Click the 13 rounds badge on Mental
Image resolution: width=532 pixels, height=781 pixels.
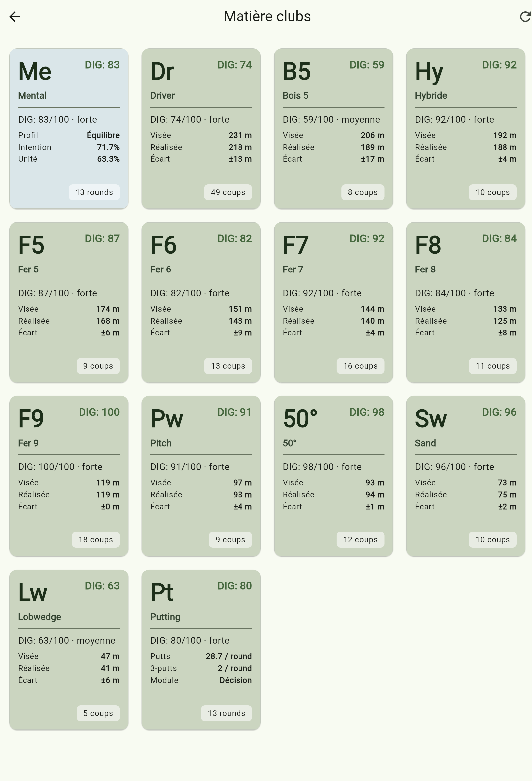pos(94,192)
